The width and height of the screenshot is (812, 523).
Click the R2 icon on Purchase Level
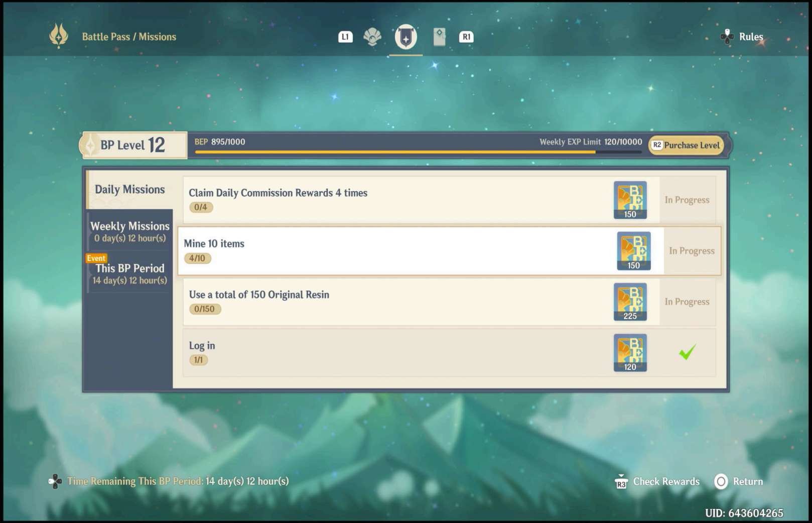pyautogui.click(x=657, y=145)
